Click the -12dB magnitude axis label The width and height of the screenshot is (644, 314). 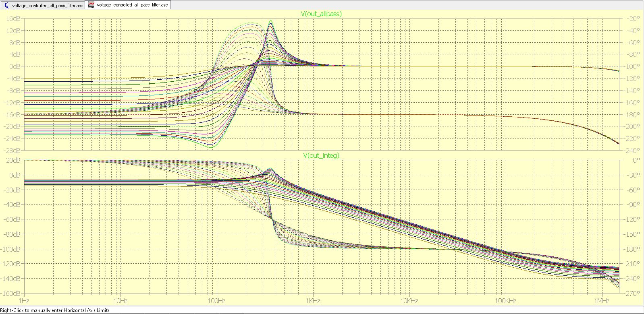pyautogui.click(x=12, y=103)
